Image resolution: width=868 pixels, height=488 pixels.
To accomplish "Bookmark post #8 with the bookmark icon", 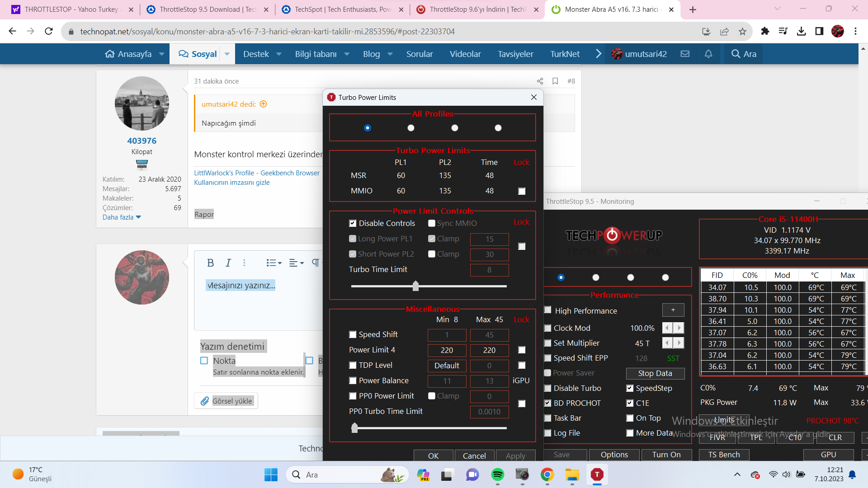I will (x=555, y=81).
